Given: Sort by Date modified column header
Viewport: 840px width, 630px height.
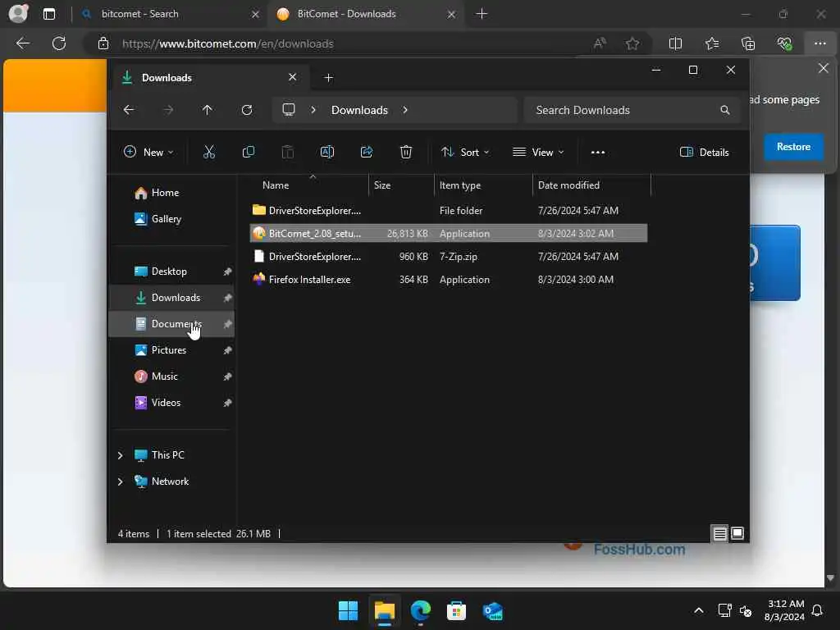Looking at the screenshot, I should 591,185.
